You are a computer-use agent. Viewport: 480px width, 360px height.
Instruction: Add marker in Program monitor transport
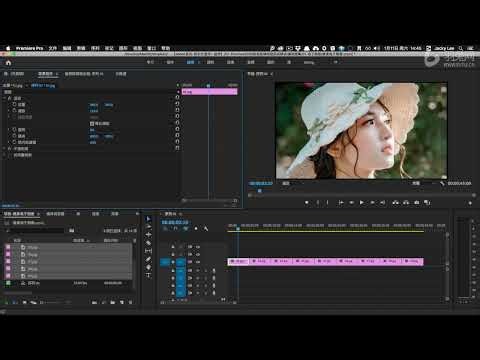307,202
